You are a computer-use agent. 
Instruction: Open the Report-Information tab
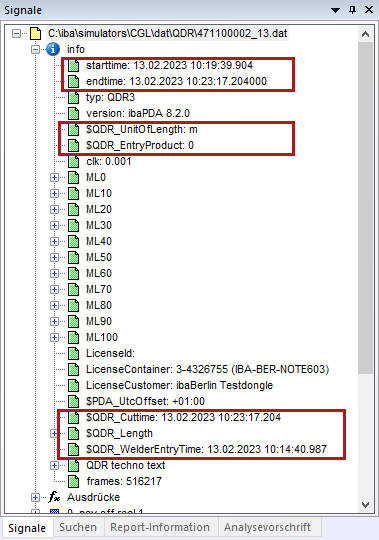point(160,527)
